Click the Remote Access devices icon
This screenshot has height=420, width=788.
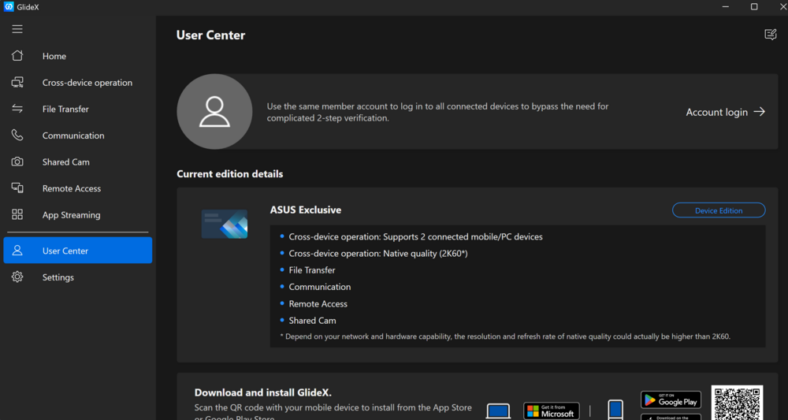(x=17, y=188)
